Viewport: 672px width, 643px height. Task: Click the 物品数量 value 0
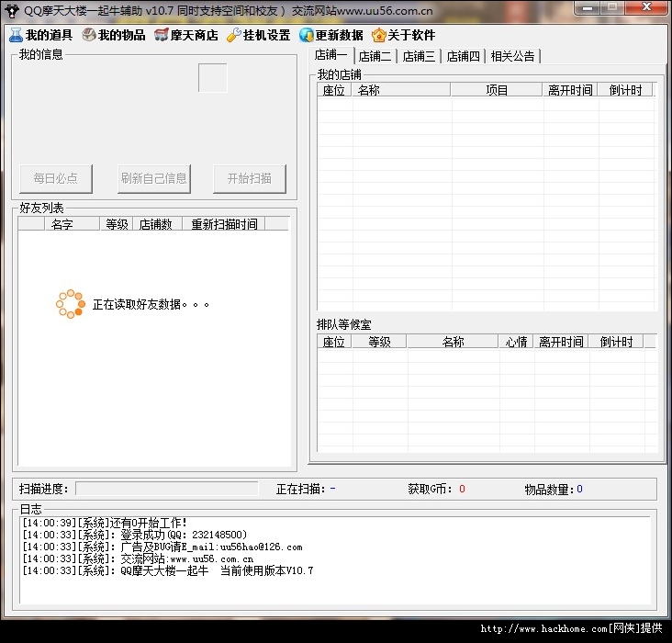pos(579,489)
